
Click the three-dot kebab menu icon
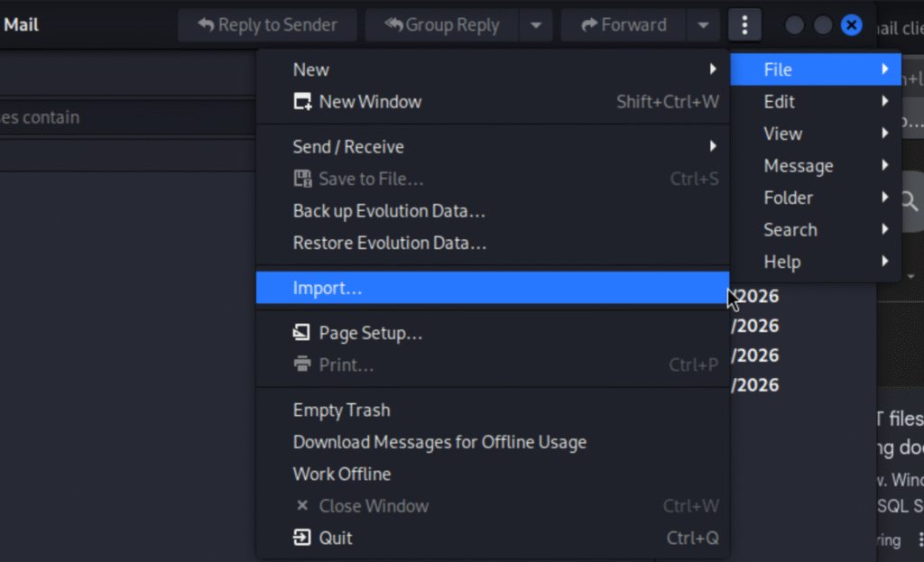744,25
